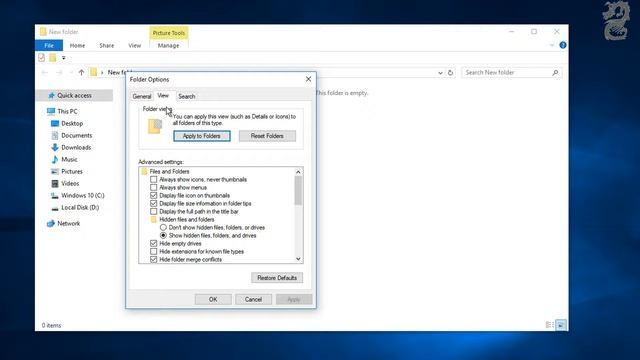The height and width of the screenshot is (360, 640).
Task: Click the Properties quick access toolbar icon
Action: pos(42,58)
